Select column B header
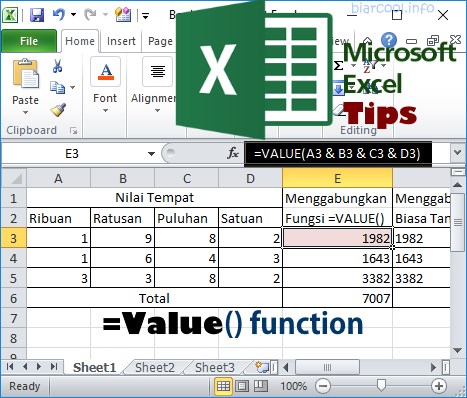Screen dimensions: 467x398 (x=122, y=179)
